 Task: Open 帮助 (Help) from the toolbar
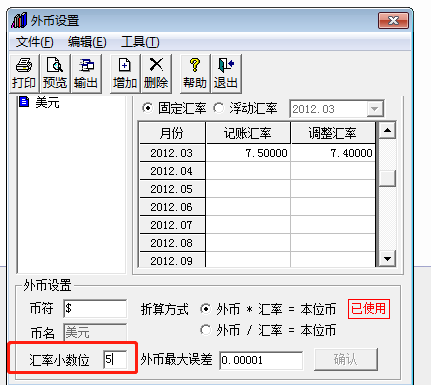coord(195,74)
